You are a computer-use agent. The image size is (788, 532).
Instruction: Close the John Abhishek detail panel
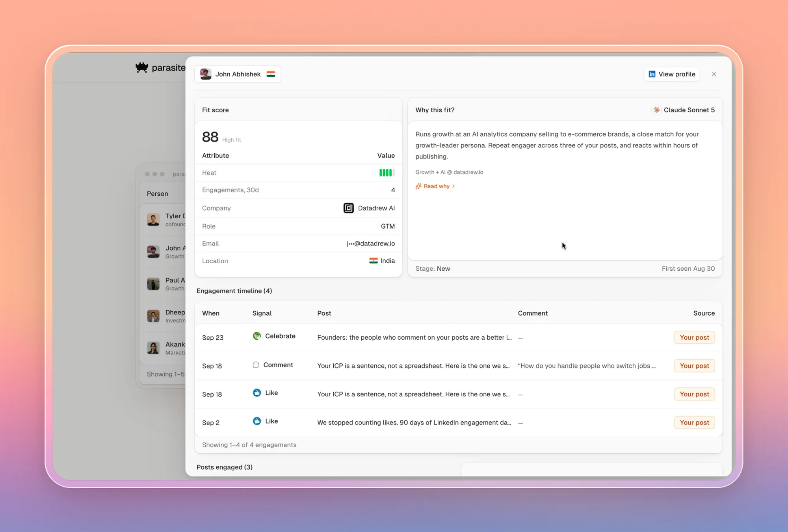click(714, 74)
